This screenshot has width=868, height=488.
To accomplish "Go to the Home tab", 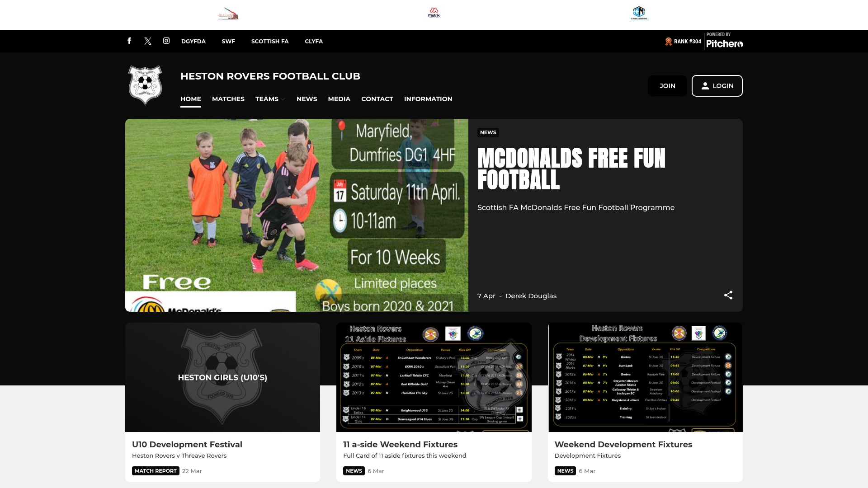I will [191, 99].
